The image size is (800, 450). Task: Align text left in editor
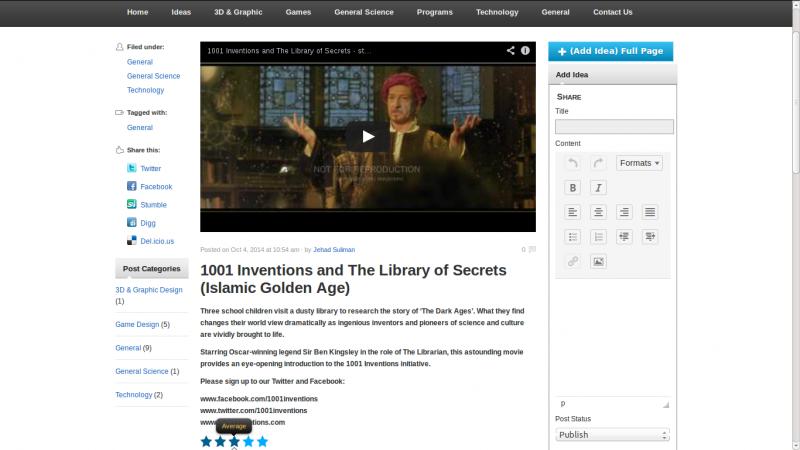coord(572,212)
